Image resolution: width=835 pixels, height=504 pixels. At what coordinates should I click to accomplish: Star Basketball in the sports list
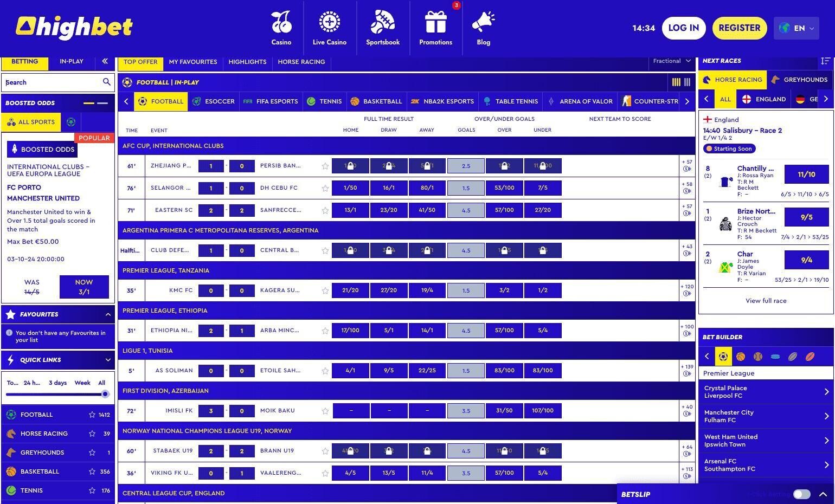click(x=92, y=471)
